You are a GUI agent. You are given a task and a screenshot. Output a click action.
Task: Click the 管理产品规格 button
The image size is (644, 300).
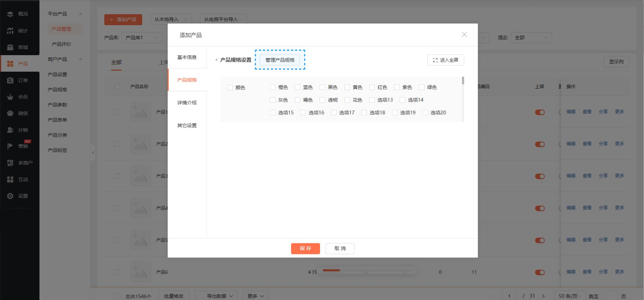click(280, 60)
